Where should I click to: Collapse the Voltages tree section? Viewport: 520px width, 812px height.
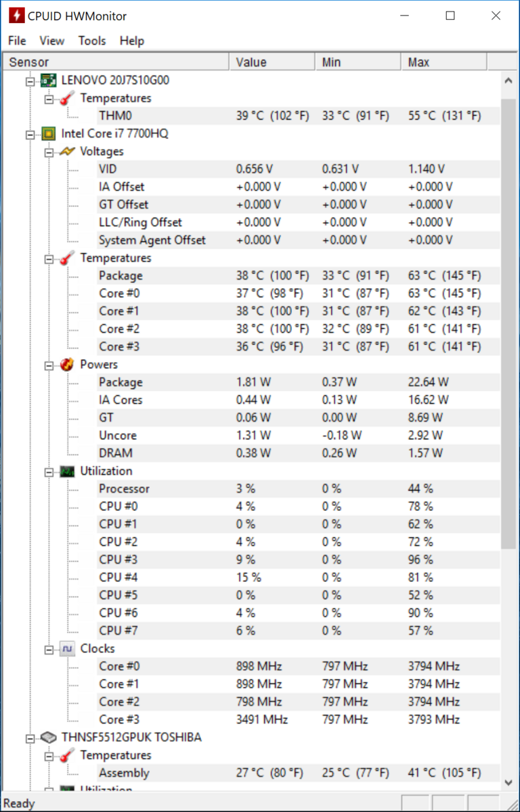[49, 152]
